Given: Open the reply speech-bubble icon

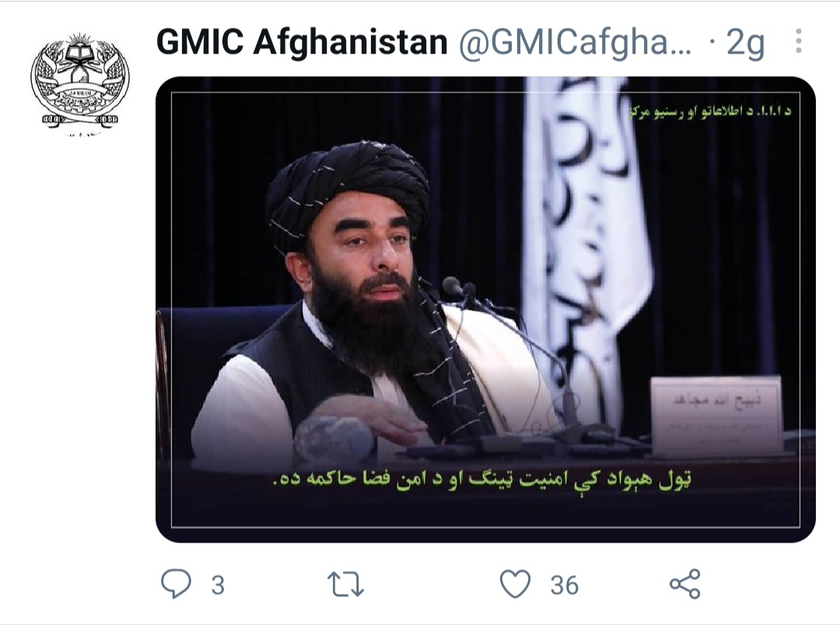Looking at the screenshot, I should pyautogui.click(x=176, y=583).
